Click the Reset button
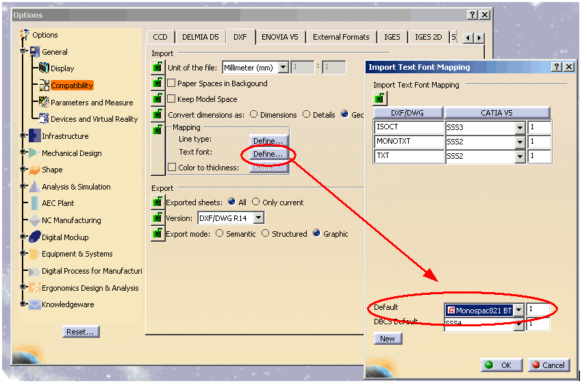 coord(81,332)
